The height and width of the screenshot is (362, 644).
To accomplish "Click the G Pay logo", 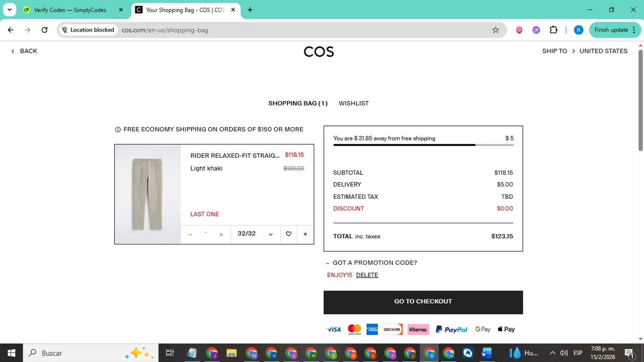I will point(483,329).
